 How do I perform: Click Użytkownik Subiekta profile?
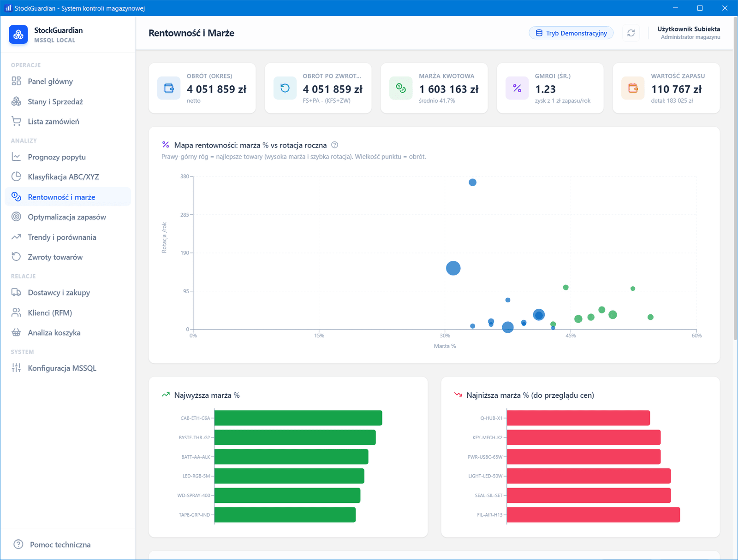689,33
